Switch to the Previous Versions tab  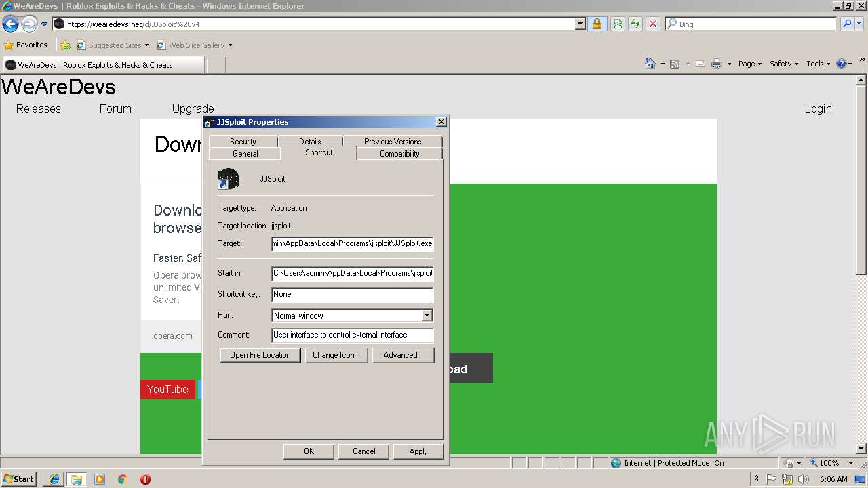pyautogui.click(x=393, y=141)
